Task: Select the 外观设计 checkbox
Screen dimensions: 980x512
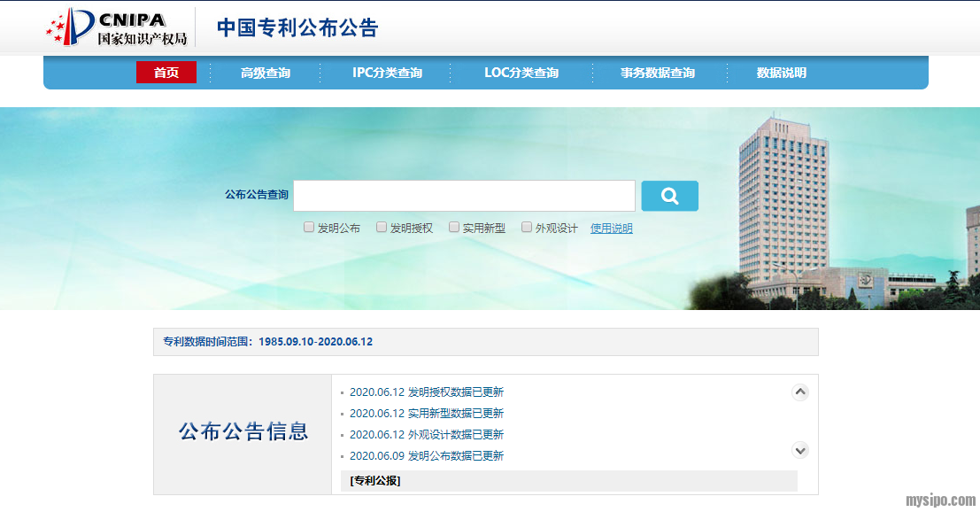Action: pos(527,228)
